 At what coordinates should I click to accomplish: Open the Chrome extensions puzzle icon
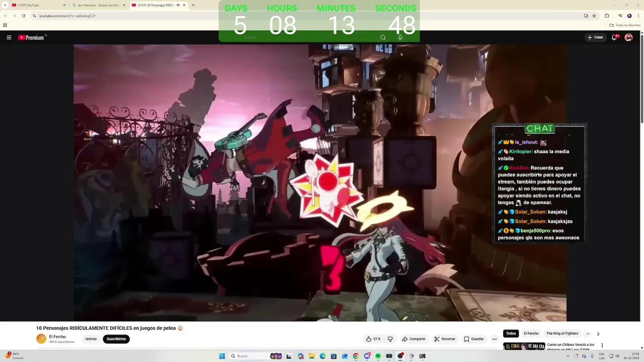[607, 16]
